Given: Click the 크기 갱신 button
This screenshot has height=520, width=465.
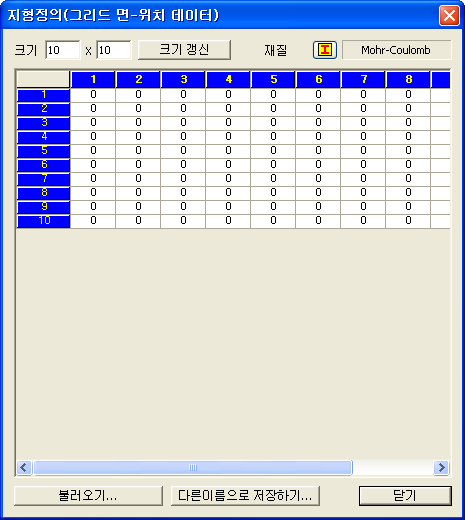Looking at the screenshot, I should tap(184, 50).
